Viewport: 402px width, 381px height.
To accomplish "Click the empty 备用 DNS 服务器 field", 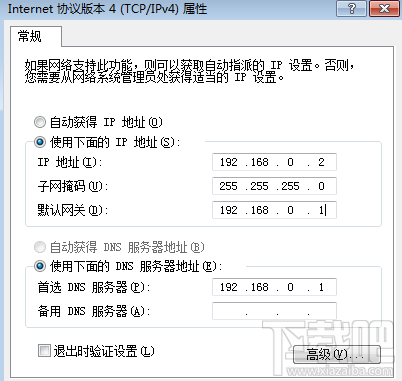I will pos(274,311).
